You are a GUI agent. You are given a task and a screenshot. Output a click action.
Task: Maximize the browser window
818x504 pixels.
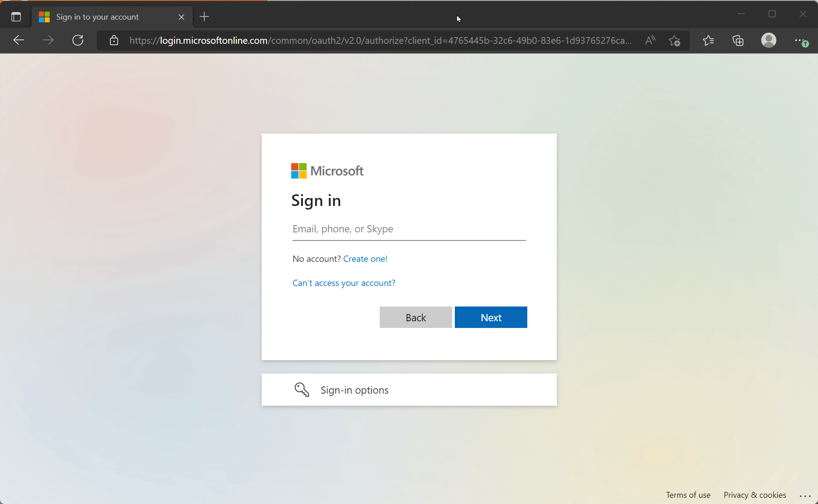click(x=772, y=14)
